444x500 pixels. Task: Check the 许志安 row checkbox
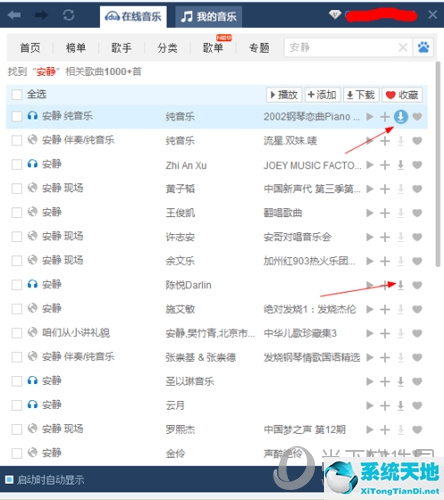(x=17, y=236)
